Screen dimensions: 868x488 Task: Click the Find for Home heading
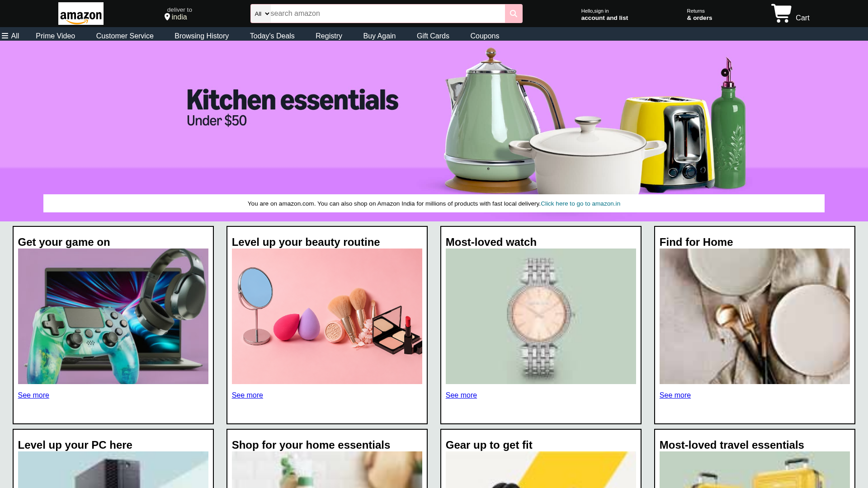click(x=696, y=242)
